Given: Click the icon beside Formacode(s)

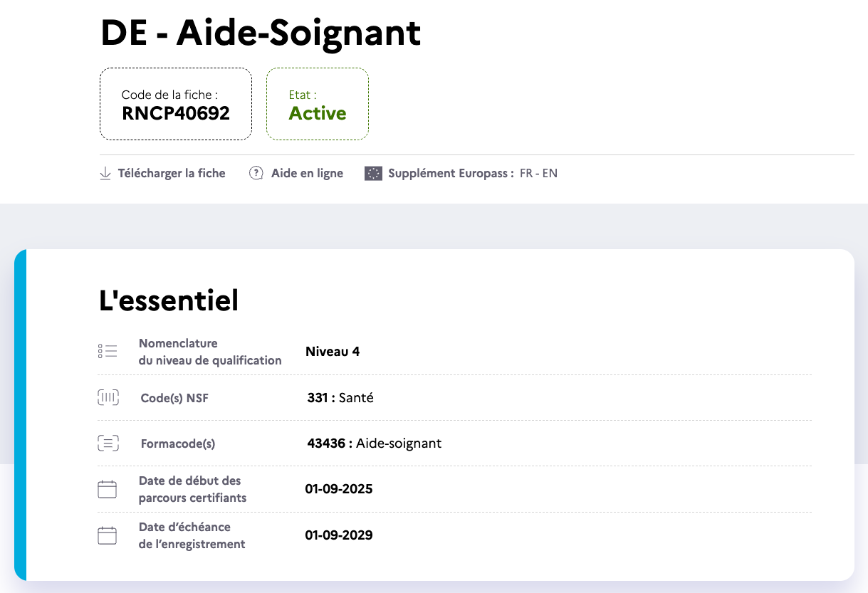Looking at the screenshot, I should (108, 444).
